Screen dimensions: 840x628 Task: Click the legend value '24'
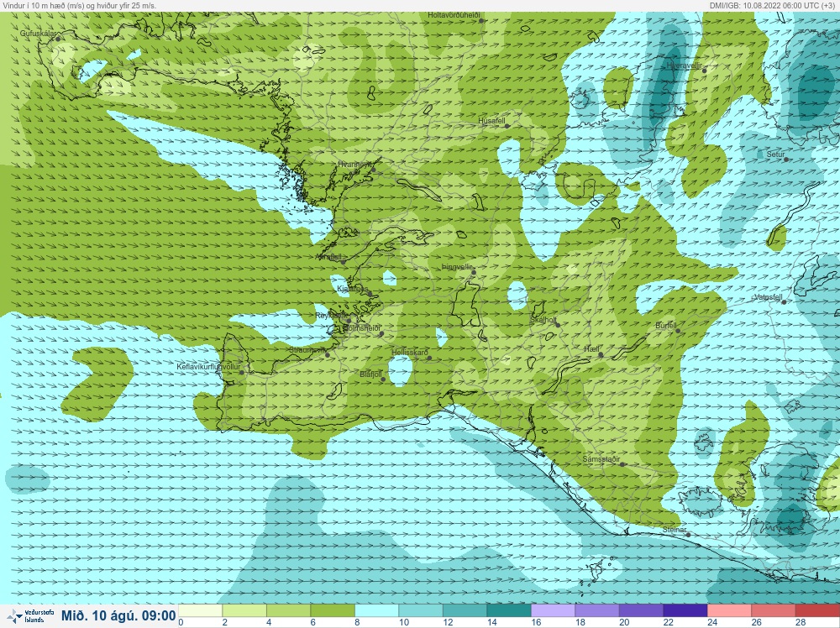(712, 623)
